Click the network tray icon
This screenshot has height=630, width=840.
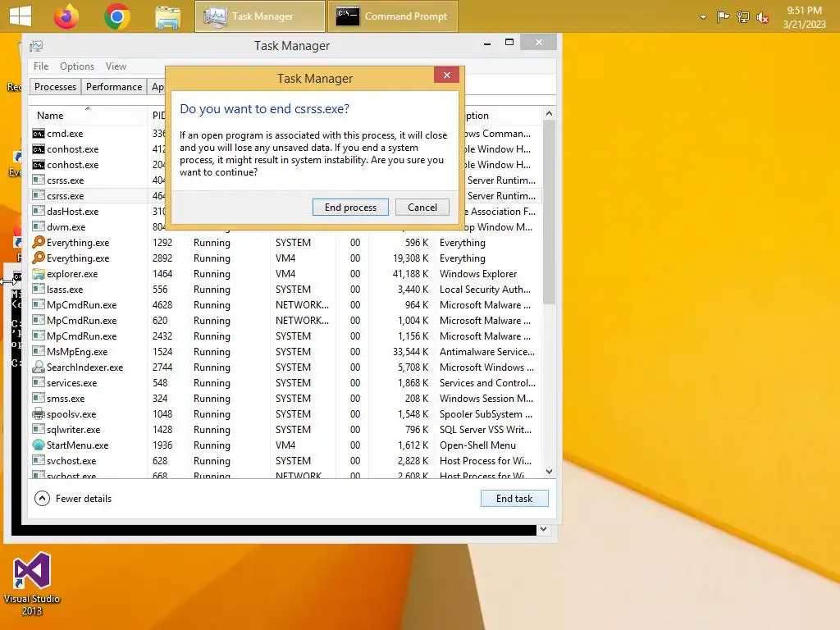pos(742,17)
